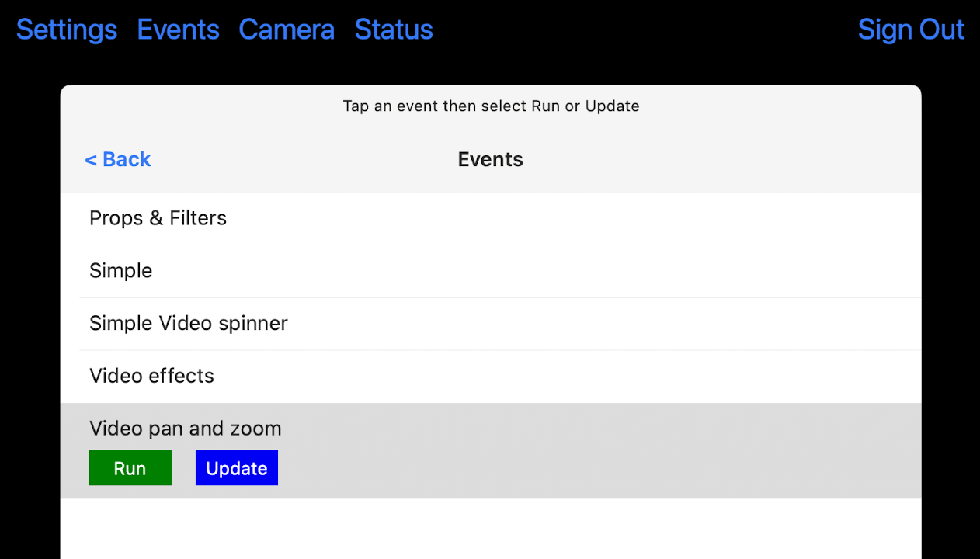Switch to the Camera page
Viewport: 980px width, 559px height.
(287, 30)
